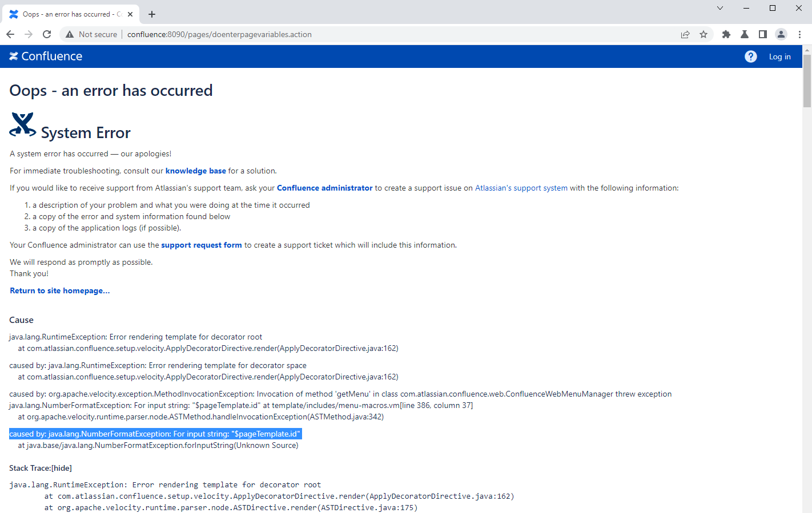
Task: Click the System Error Confluence icon
Action: 23,124
